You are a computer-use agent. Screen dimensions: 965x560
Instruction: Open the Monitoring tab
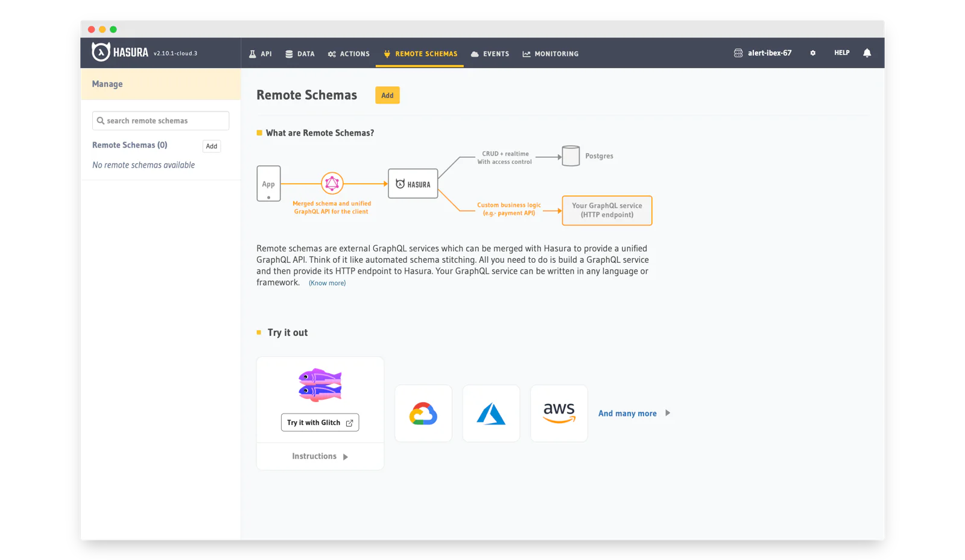pyautogui.click(x=550, y=54)
